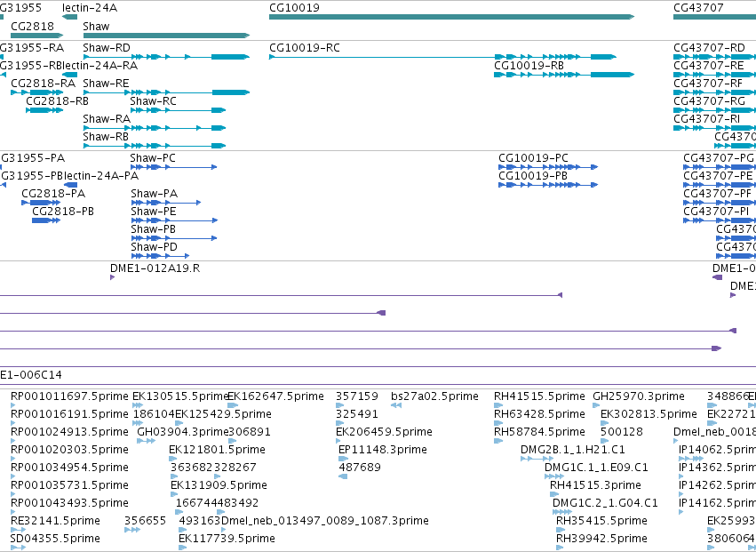Open the EK206459.5prime EST label
This screenshot has height=552, width=756.
385,433
